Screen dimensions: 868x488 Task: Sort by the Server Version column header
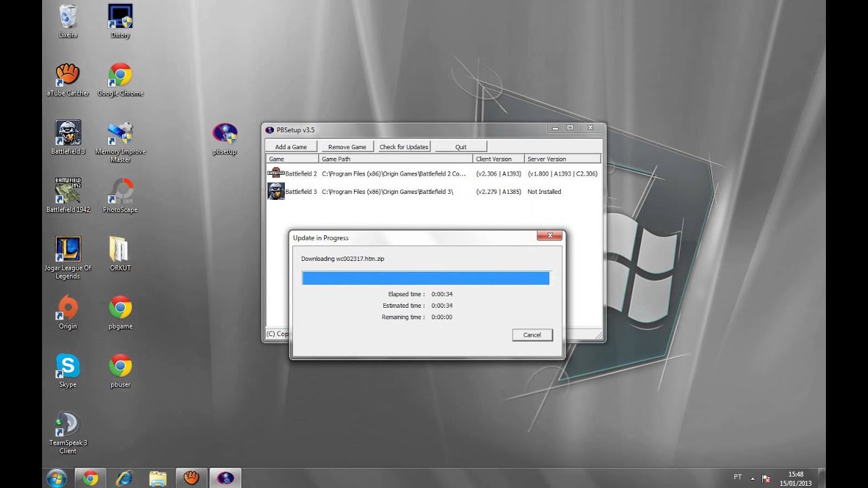(x=562, y=159)
